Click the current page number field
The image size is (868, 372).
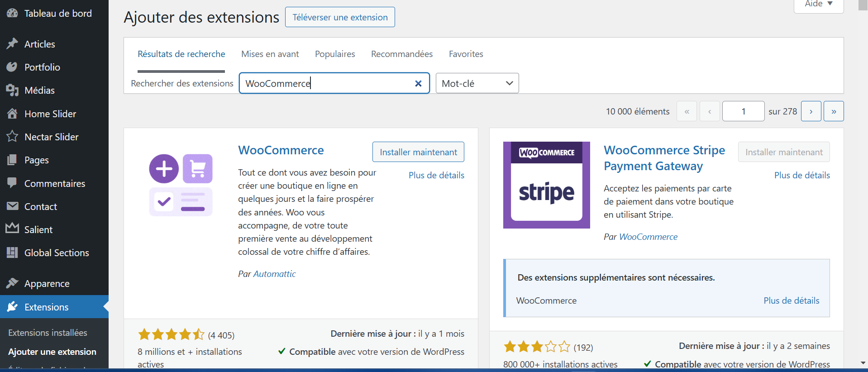point(743,111)
